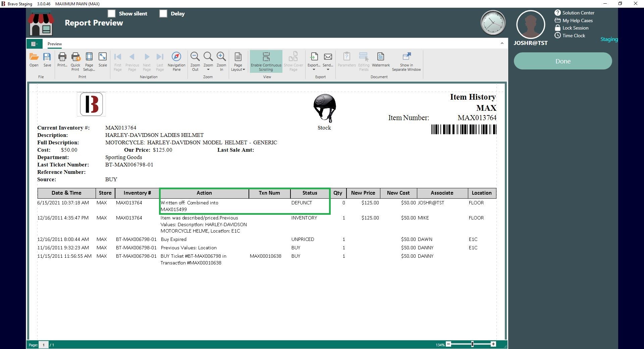Go to First Page
This screenshot has height=349, width=644.
[118, 62]
